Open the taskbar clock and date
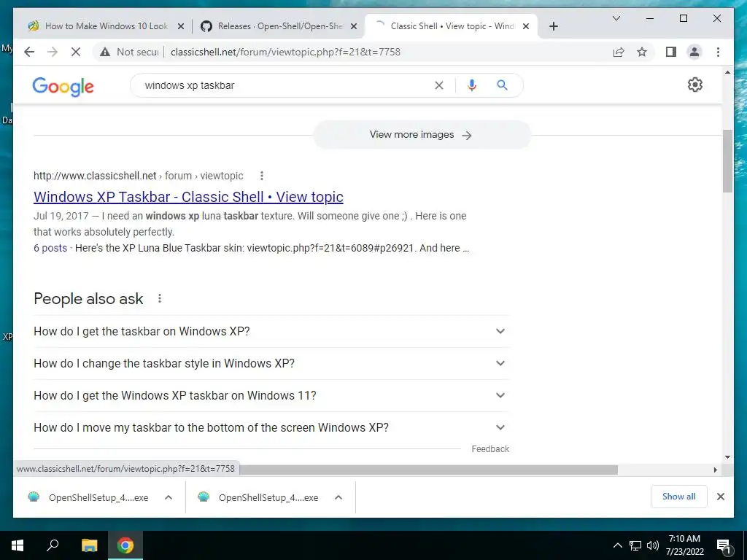This screenshot has height=560, width=747. (x=684, y=545)
